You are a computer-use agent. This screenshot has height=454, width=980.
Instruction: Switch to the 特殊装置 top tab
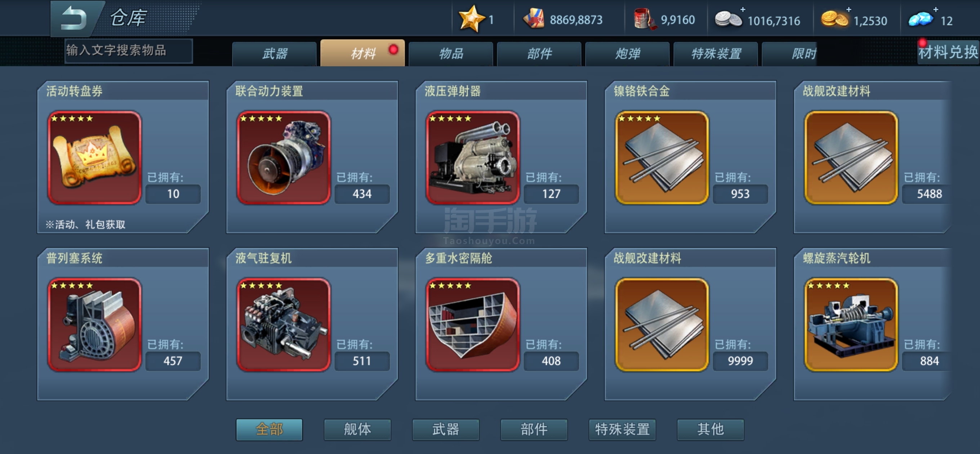tap(716, 54)
